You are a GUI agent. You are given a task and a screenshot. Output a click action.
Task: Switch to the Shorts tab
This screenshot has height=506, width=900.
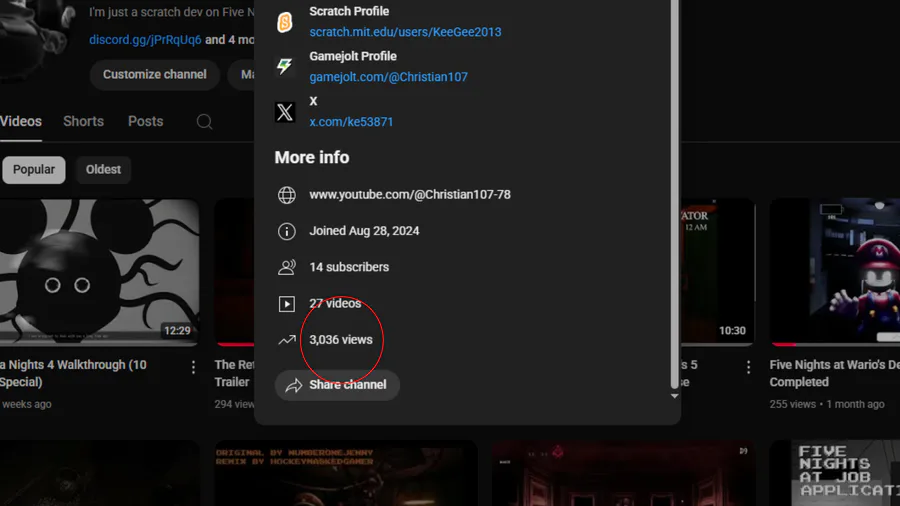coord(84,122)
